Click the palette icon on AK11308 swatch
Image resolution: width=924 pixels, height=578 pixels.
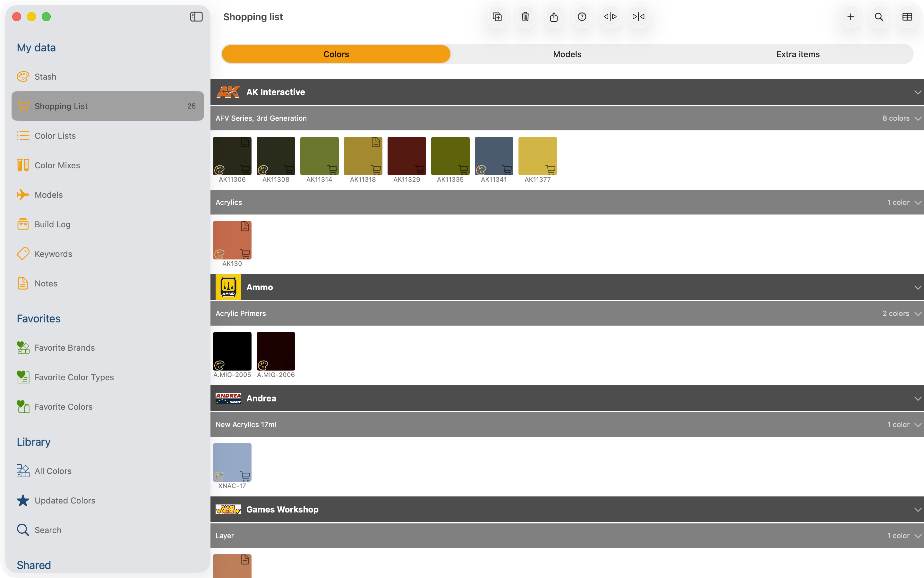pos(263,170)
